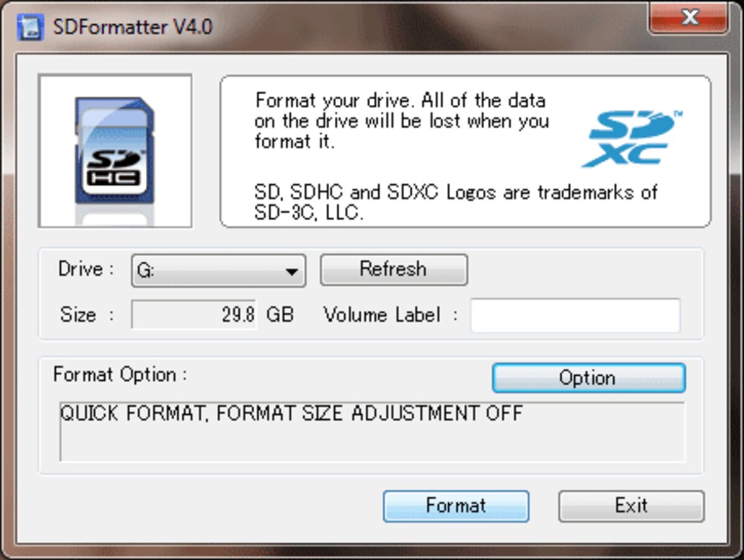Open the Drive G: dropdown
This screenshot has width=744, height=560.
pos(219,270)
